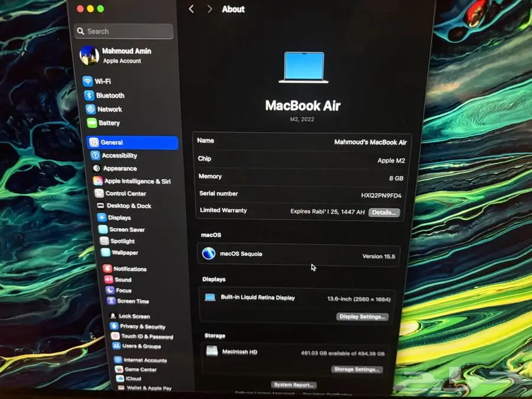This screenshot has width=532, height=399.
Task: Select serial number HXQ2PN9FD4
Action: click(x=381, y=196)
